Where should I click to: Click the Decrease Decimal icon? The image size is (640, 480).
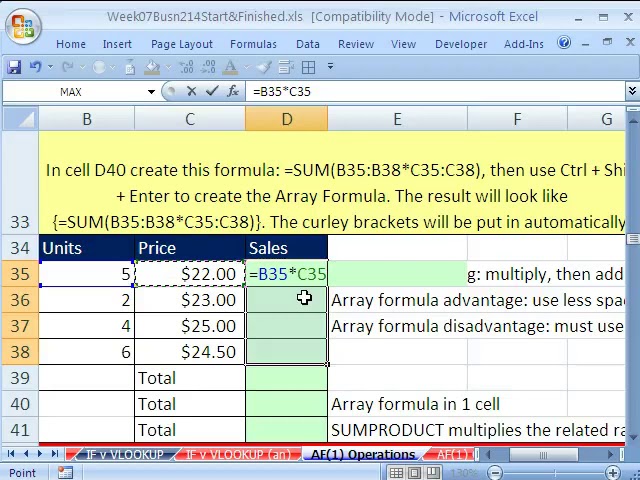pos(208,67)
